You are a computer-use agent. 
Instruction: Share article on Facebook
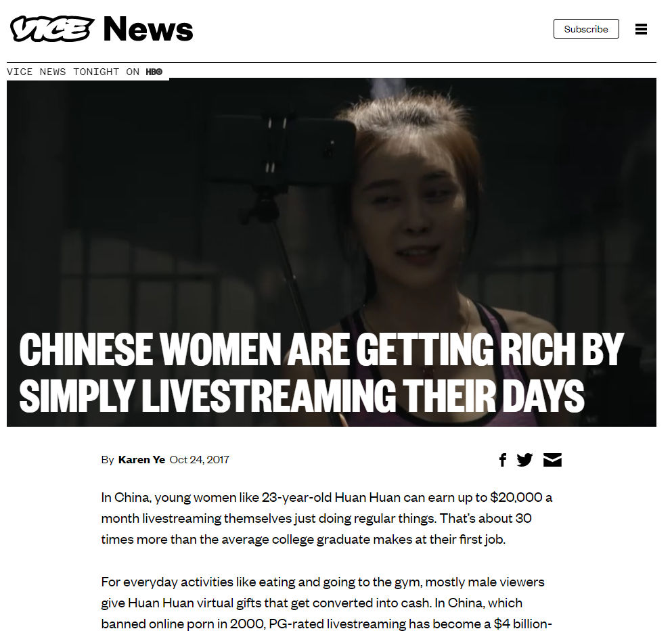click(x=503, y=460)
